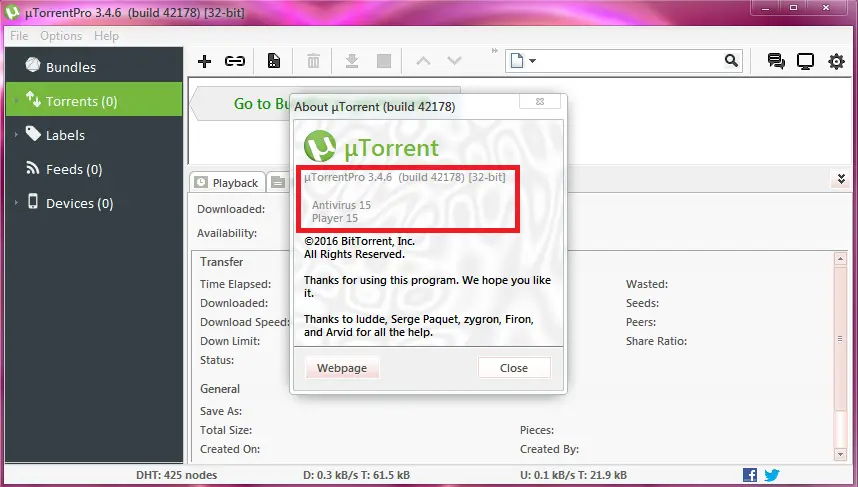Viewport: 858px width, 487px height.
Task: Click the Save As label
Action: point(221,411)
